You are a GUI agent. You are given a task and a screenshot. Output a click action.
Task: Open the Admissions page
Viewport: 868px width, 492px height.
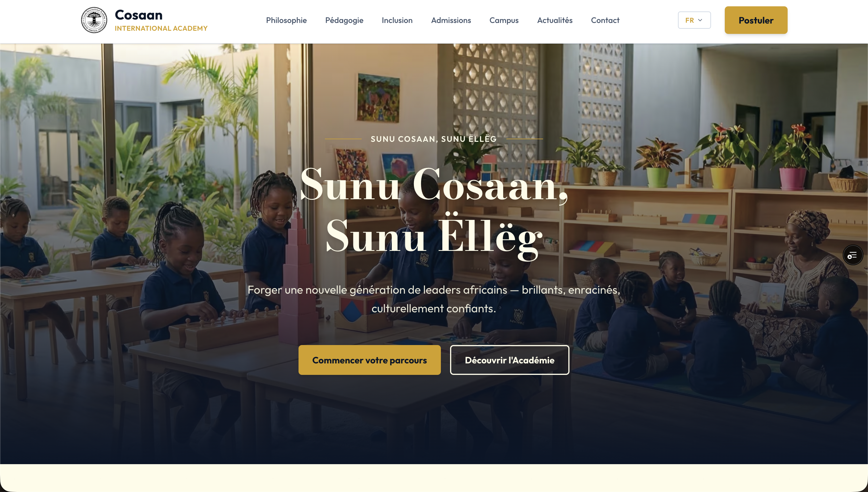click(451, 20)
